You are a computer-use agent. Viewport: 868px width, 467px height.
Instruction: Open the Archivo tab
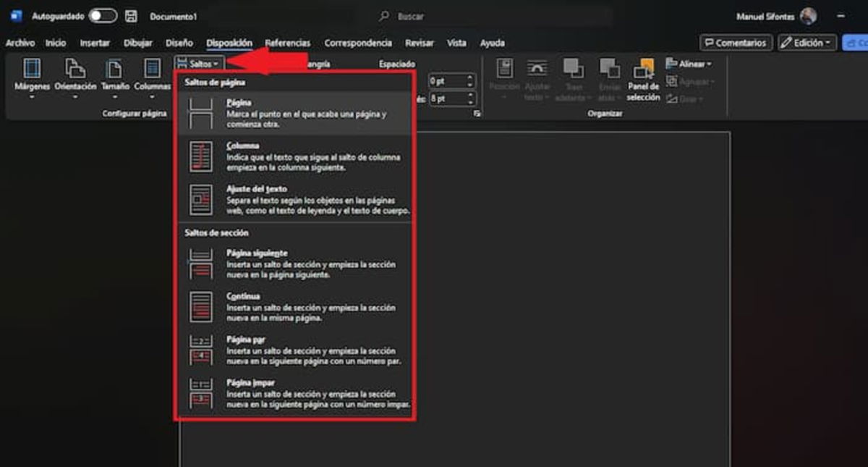pyautogui.click(x=20, y=43)
